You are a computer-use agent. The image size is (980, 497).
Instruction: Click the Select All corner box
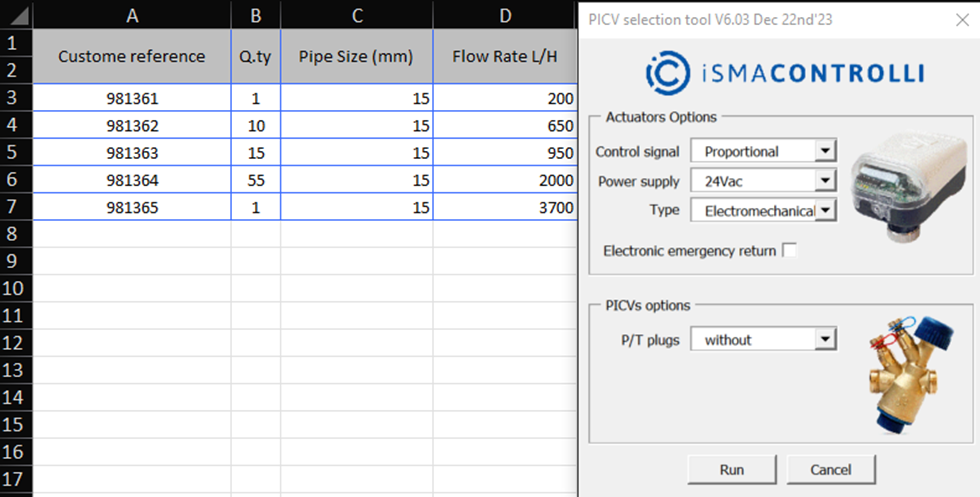click(x=14, y=14)
